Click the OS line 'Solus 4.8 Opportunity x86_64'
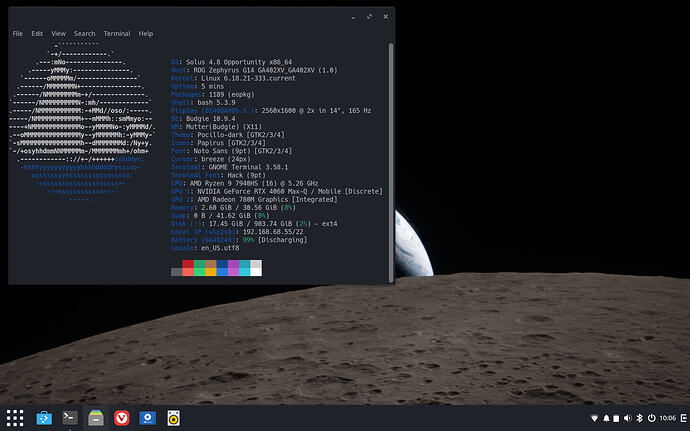 click(231, 62)
